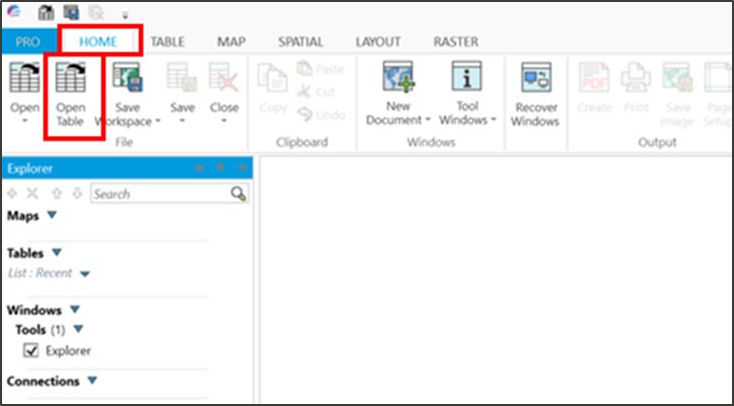Click the Paste icon in Clipboard group
Image resolution: width=734 pixels, height=406 pixels.
click(x=304, y=69)
